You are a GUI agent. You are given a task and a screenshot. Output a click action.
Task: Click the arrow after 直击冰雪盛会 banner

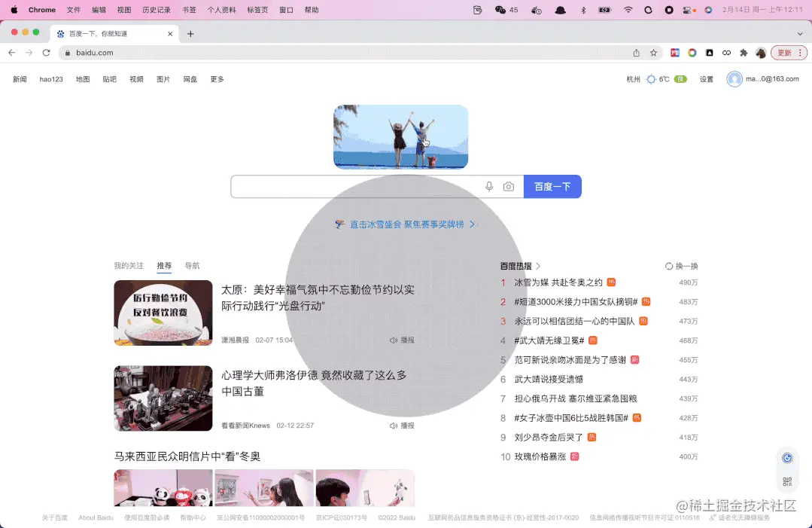[473, 224]
